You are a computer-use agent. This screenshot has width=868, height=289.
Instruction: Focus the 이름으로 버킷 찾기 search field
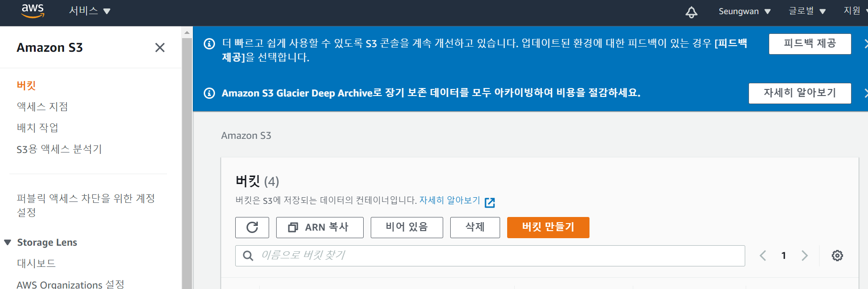(x=490, y=256)
